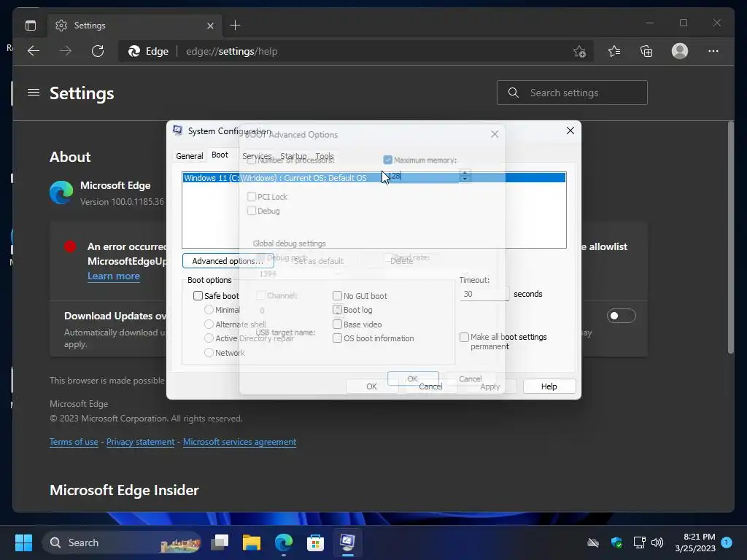This screenshot has height=560, width=747.
Task: Open the Edge tab actions menu icon
Action: click(x=31, y=26)
